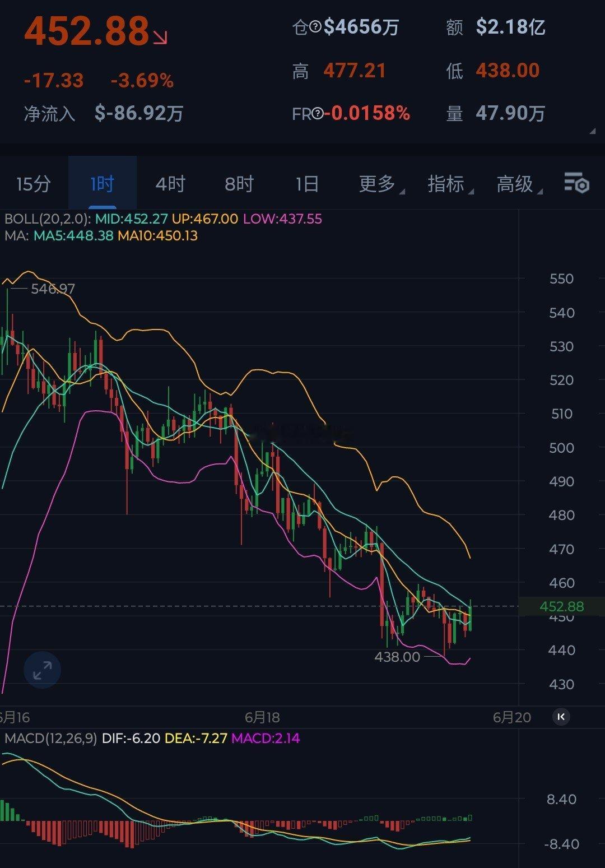Click the 452.88 current price tag on axis

561,606
